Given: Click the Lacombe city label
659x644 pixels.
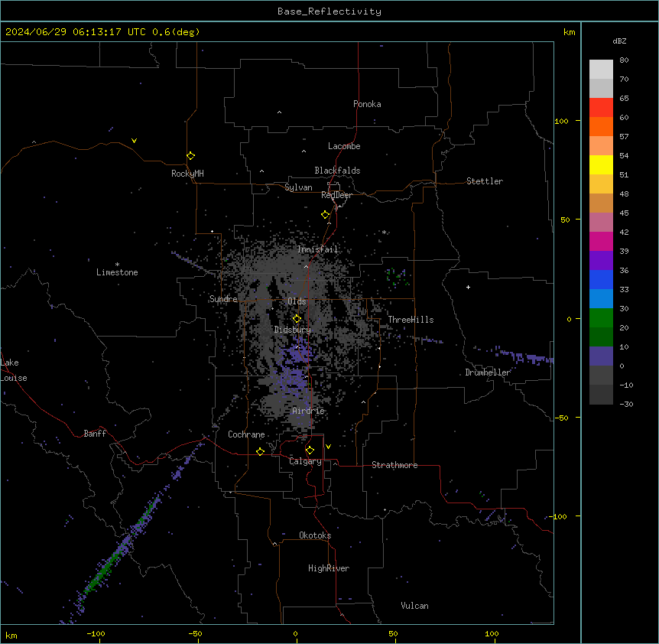Looking at the screenshot, I should tap(344, 146).
